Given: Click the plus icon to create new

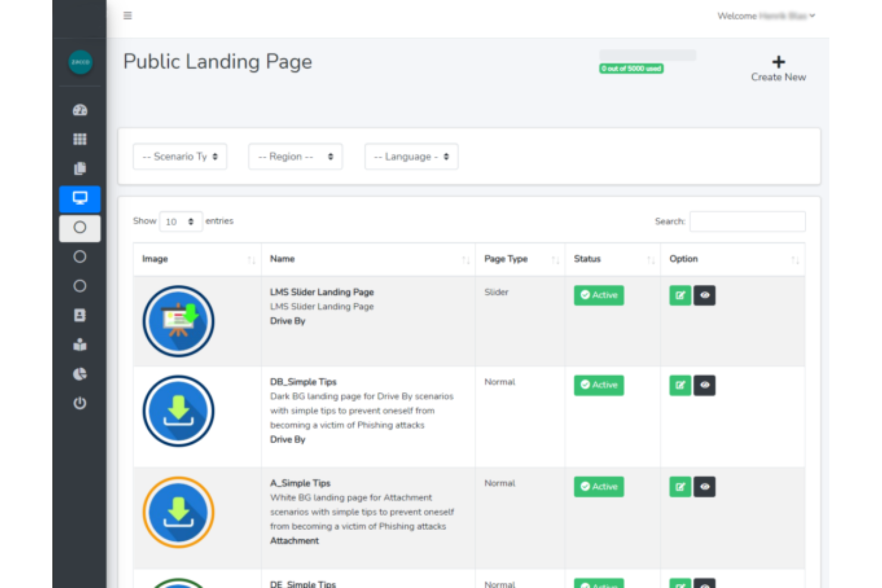Looking at the screenshot, I should coord(778,62).
